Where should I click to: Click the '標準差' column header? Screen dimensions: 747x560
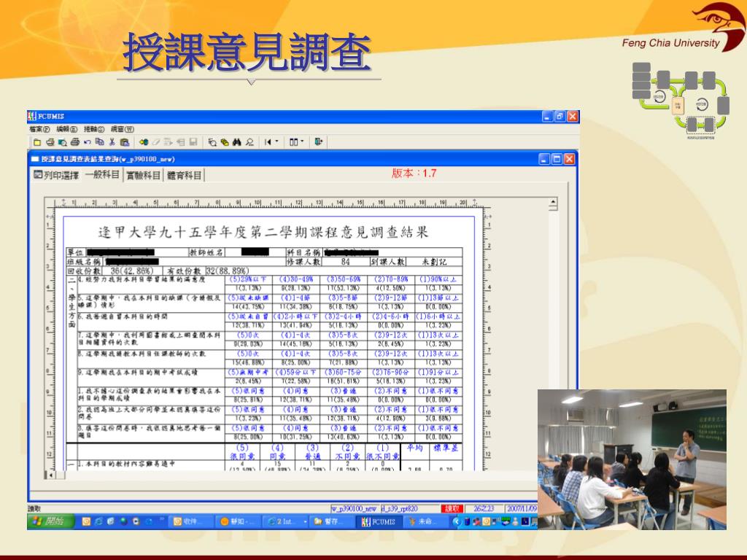point(446,448)
